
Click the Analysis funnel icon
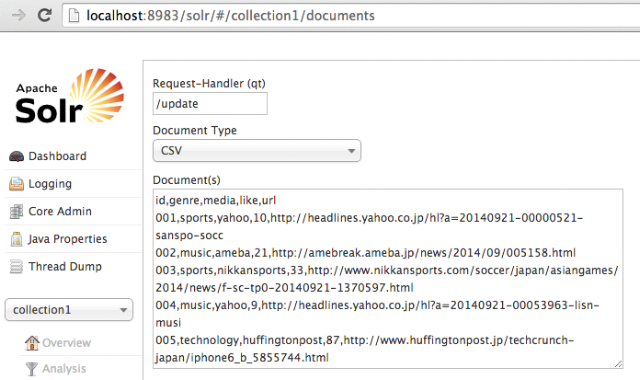(x=32, y=369)
